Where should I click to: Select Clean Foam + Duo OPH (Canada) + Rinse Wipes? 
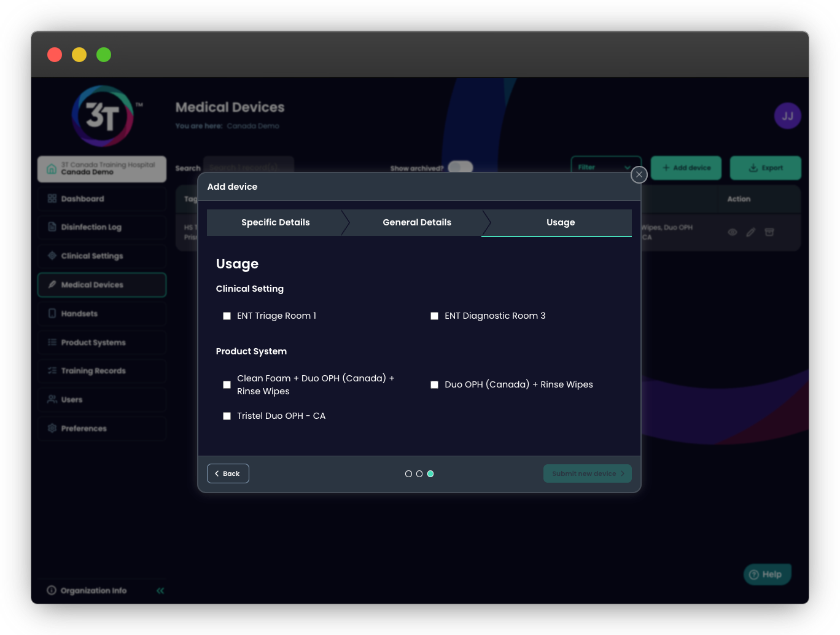click(227, 384)
